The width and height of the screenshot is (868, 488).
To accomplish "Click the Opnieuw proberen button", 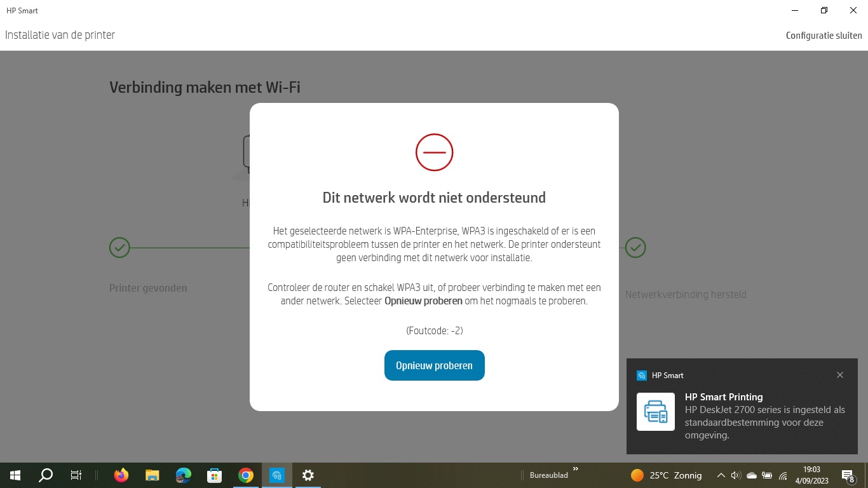I will click(x=434, y=365).
